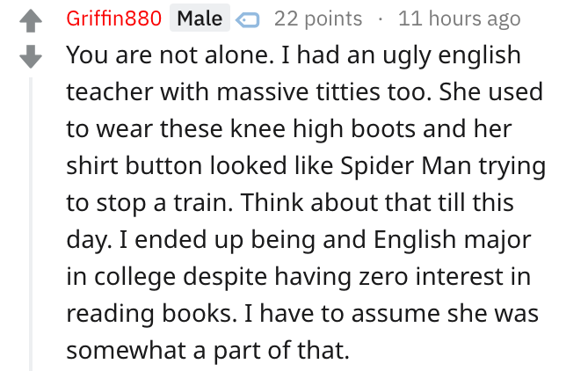Click the 22 points score
588x371 pixels.
pos(318,18)
